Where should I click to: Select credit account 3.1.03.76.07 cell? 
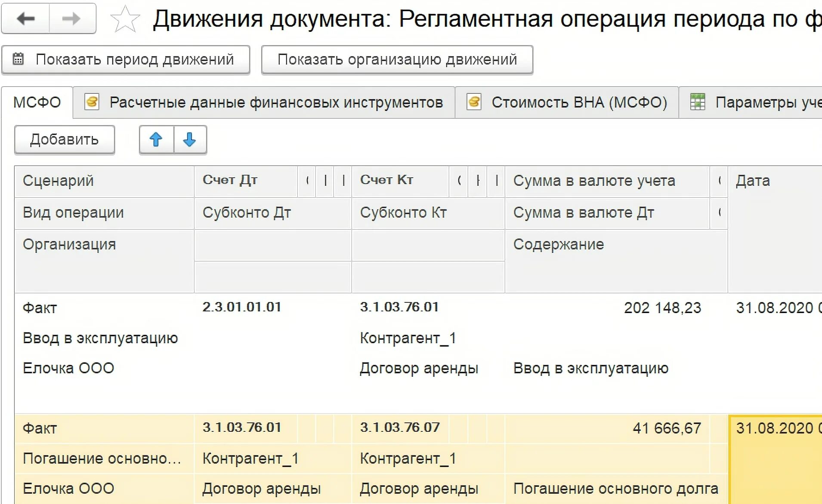click(400, 428)
